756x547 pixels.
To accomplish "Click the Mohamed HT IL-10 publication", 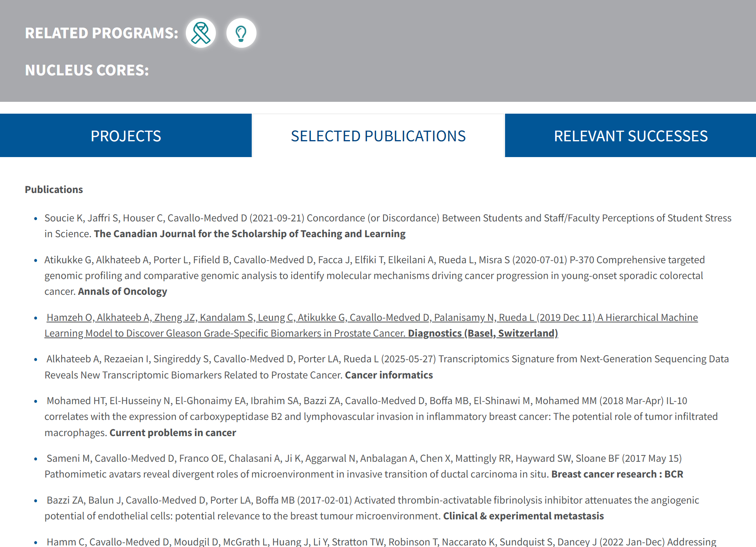I will (381, 417).
